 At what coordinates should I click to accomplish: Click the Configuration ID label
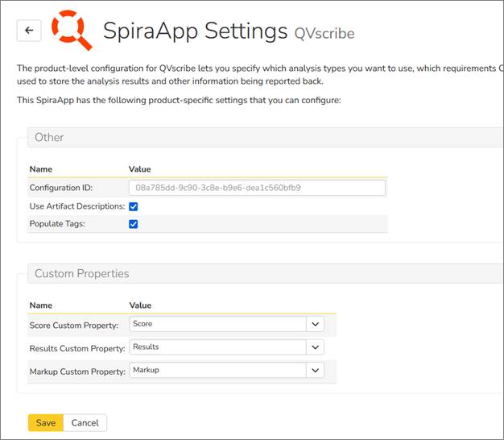61,188
